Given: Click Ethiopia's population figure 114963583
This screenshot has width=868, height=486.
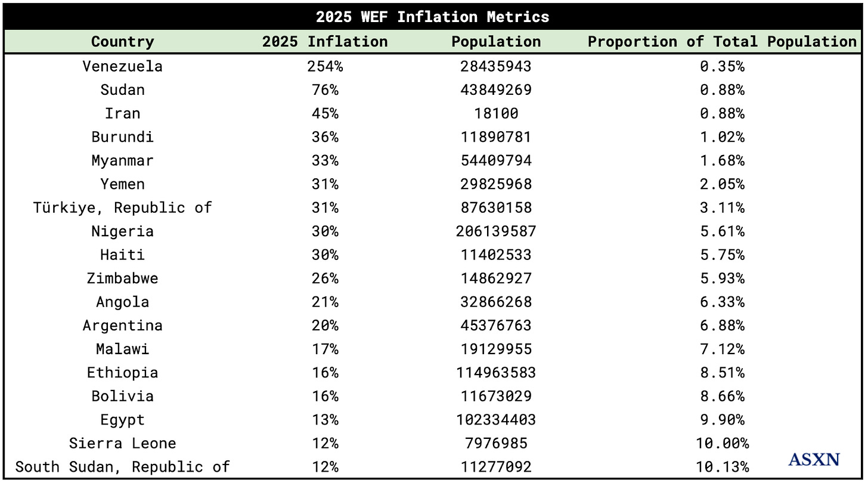Looking at the screenshot, I should [x=495, y=373].
